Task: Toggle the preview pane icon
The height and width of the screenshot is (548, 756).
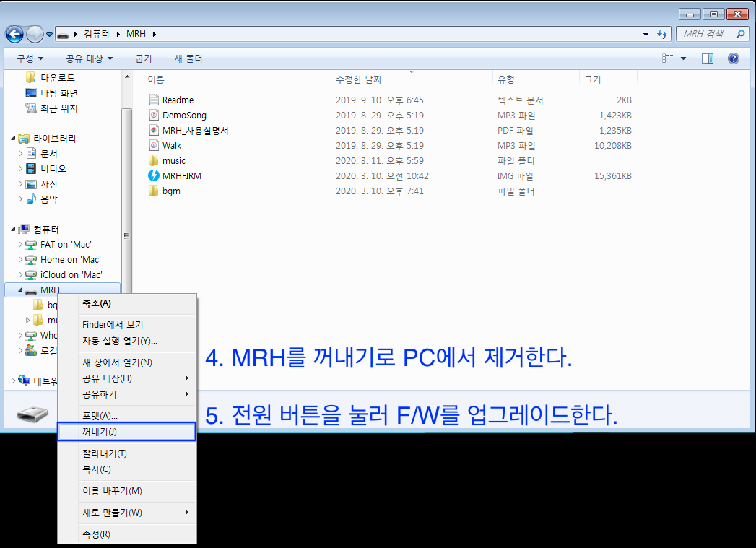Action: 708,58
